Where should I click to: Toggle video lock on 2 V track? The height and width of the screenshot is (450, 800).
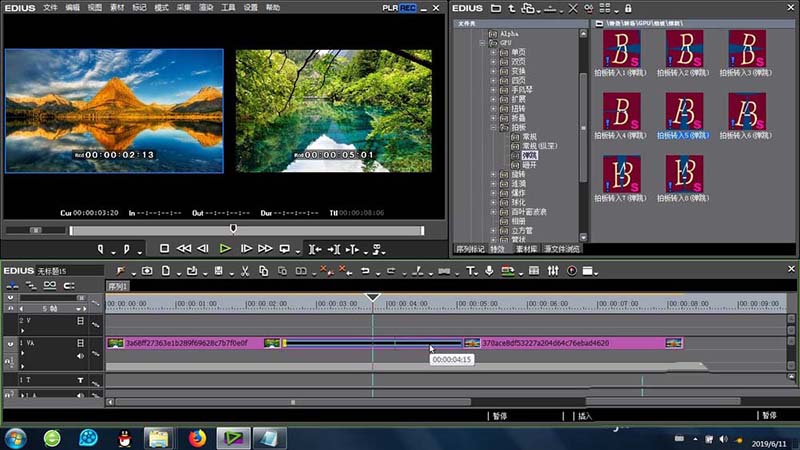point(80,320)
